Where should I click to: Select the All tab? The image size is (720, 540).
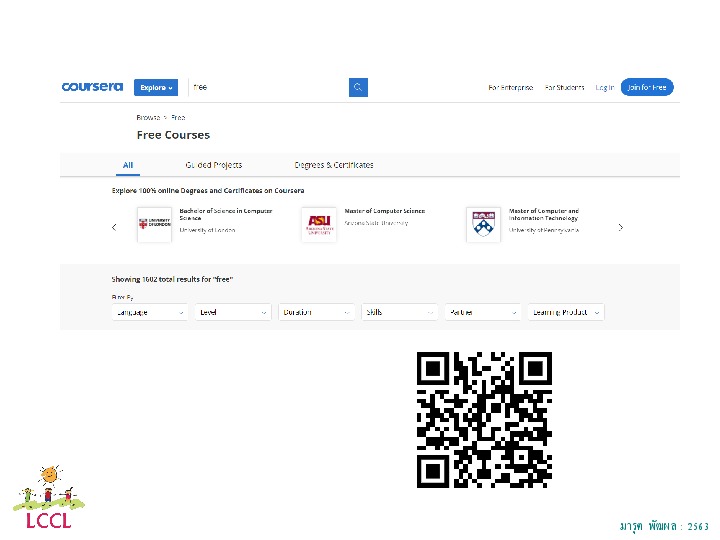[128, 165]
